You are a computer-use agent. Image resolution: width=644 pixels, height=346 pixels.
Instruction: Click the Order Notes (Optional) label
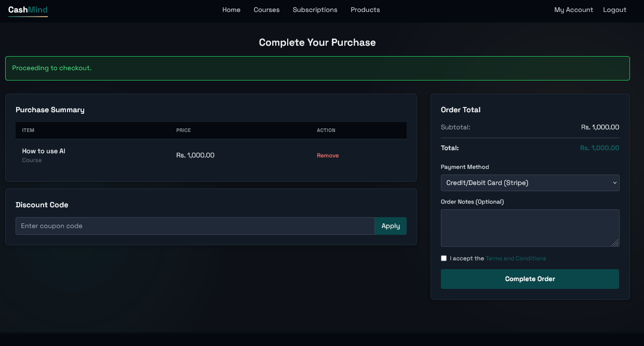472,202
